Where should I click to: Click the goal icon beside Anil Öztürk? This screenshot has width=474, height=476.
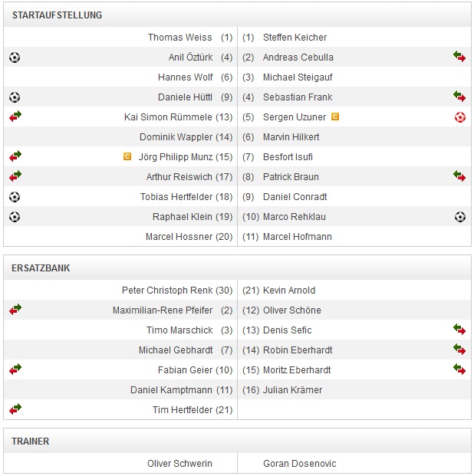[15, 57]
